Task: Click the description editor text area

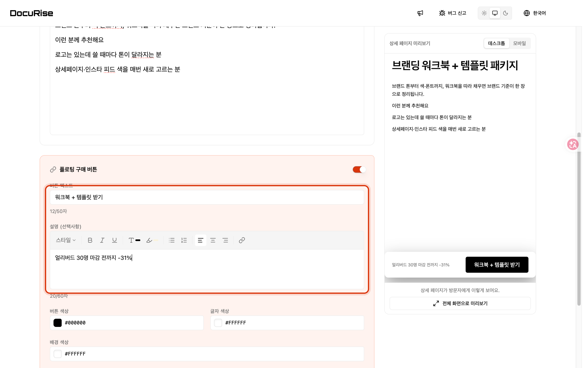Action: point(207,269)
